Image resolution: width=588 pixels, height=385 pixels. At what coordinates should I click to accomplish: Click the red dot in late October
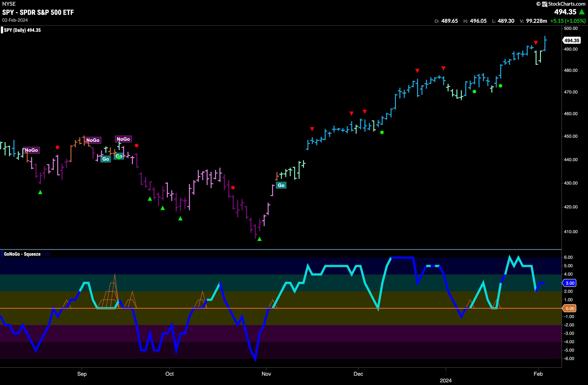[x=233, y=188]
